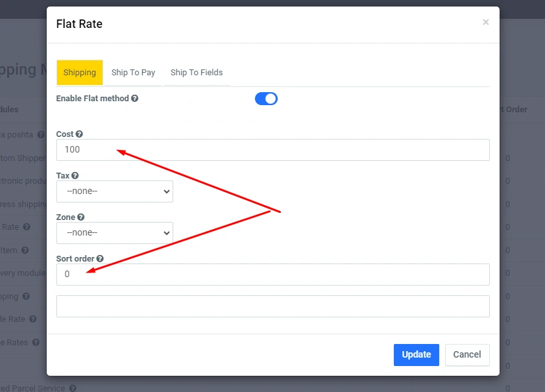Click help icon next to United Parcel Service
The width and height of the screenshot is (545, 392).
click(73, 388)
